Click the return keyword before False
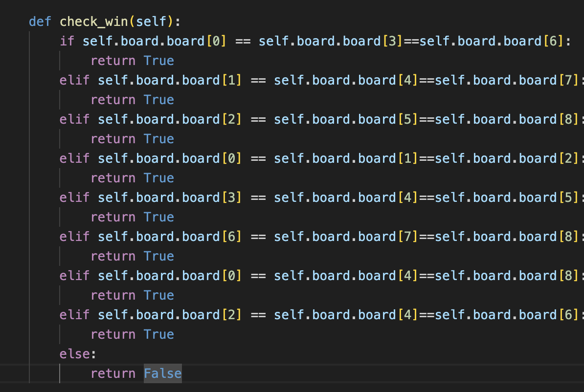Viewport: 584px width, 392px height. tap(113, 373)
